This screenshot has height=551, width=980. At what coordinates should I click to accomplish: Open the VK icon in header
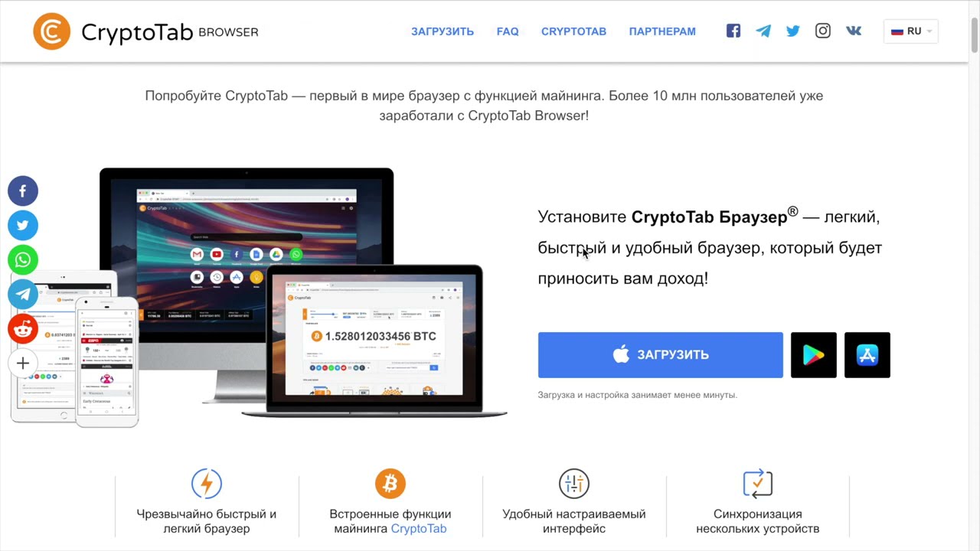click(x=854, y=31)
